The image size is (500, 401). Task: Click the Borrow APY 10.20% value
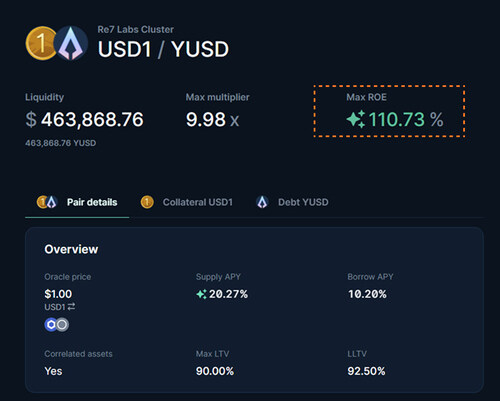367,294
